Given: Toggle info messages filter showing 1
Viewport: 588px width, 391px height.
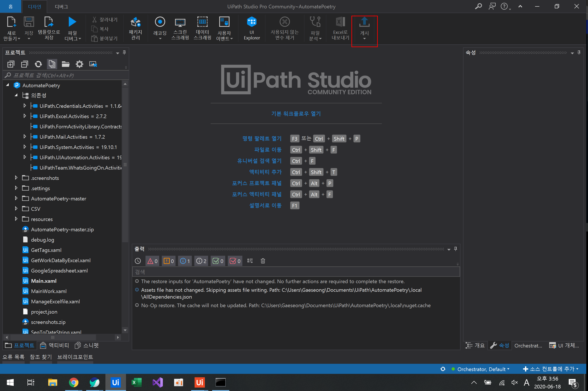Looking at the screenshot, I should pyautogui.click(x=185, y=261).
